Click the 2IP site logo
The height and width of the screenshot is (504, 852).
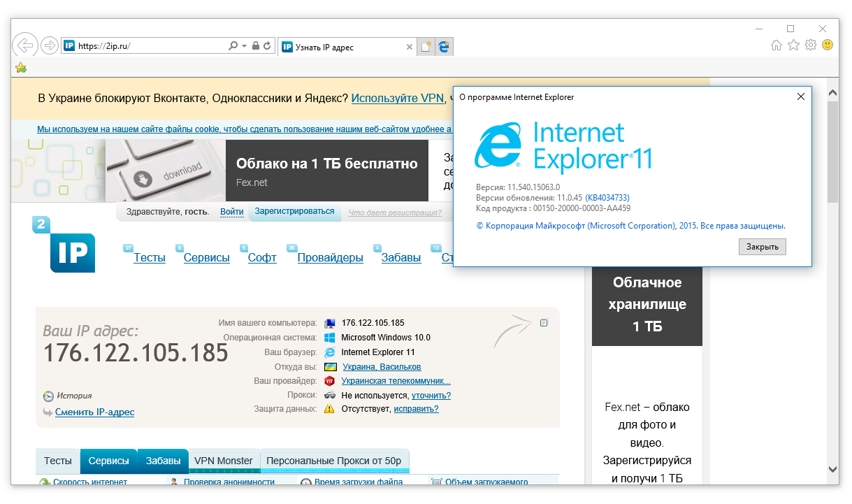point(64,245)
